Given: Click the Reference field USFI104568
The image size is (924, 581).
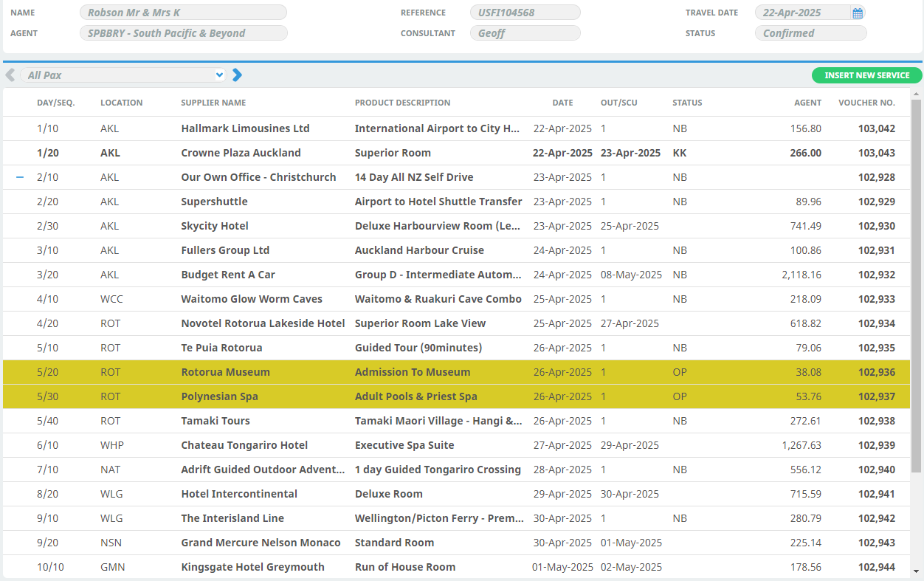Looking at the screenshot, I should click(525, 13).
